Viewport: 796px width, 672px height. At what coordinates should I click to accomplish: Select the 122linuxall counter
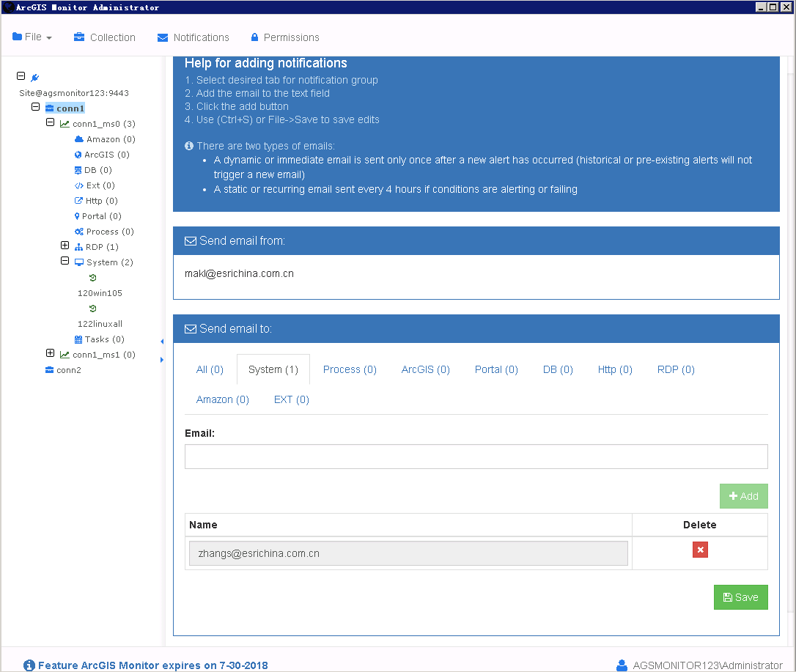click(x=100, y=324)
